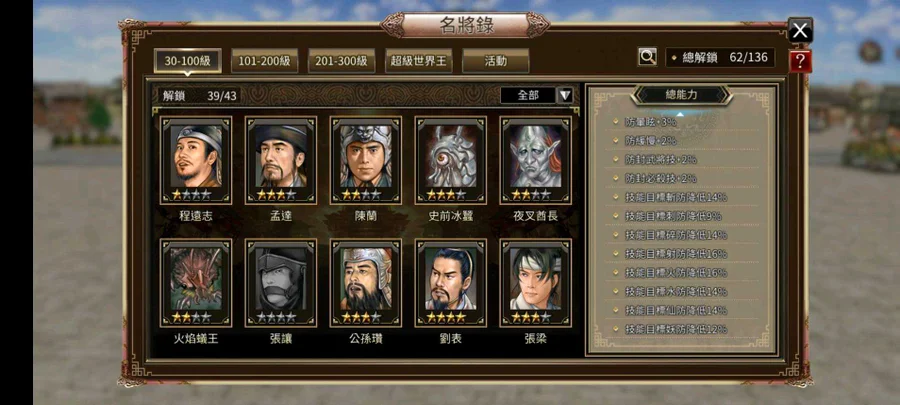Select the 公孫瓚 general thumbnail
The width and height of the screenshot is (900, 405).
[x=366, y=283]
